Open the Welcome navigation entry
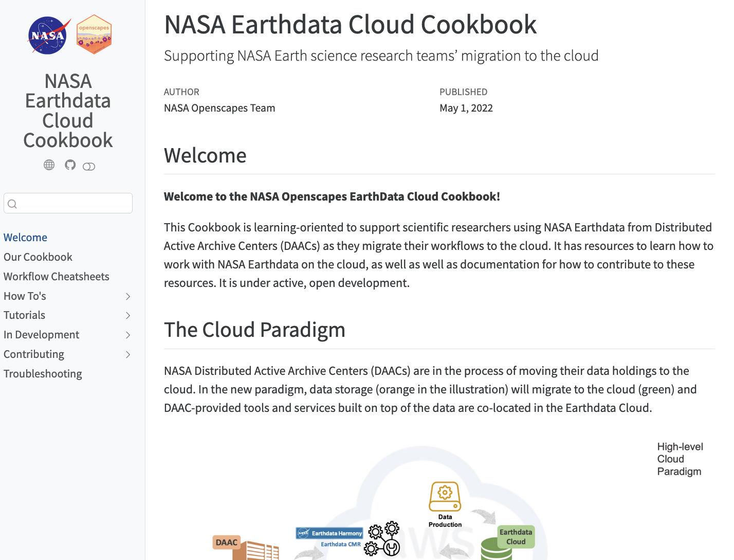The height and width of the screenshot is (560, 734). click(25, 237)
